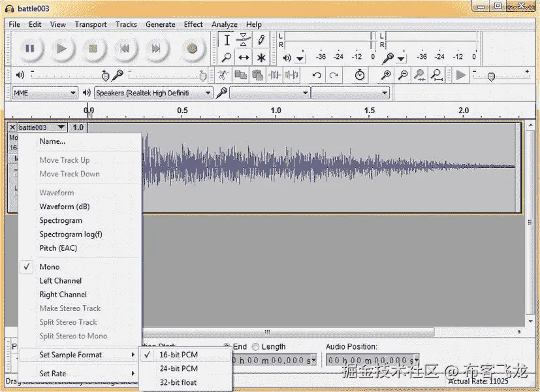
Task: Switch view to Pitch (EAC)
Action: coord(80,248)
